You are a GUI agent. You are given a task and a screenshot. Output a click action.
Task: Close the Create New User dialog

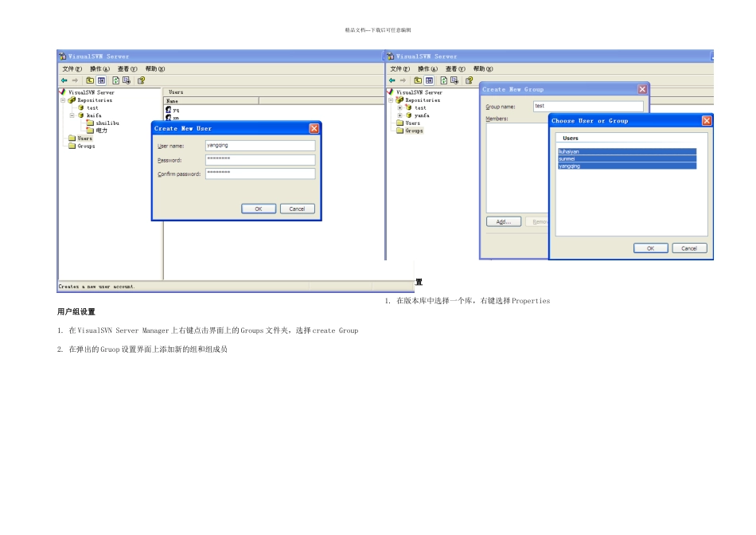(314, 128)
